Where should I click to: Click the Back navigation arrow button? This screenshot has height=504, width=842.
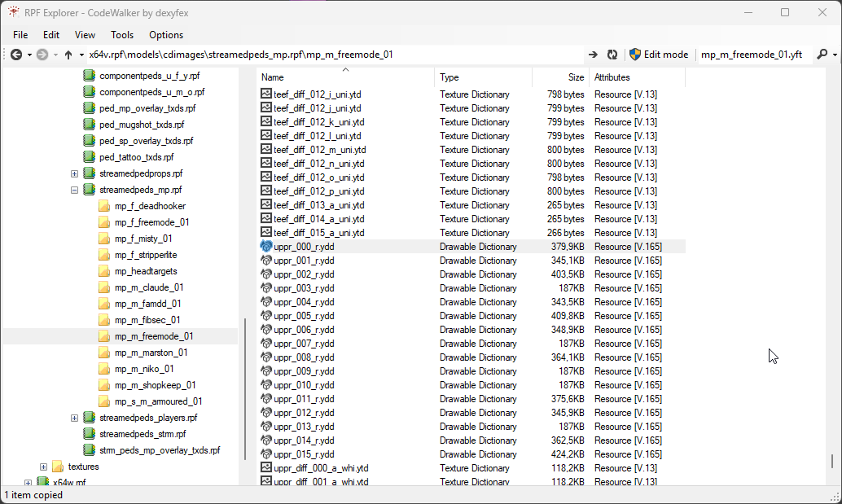tap(15, 55)
